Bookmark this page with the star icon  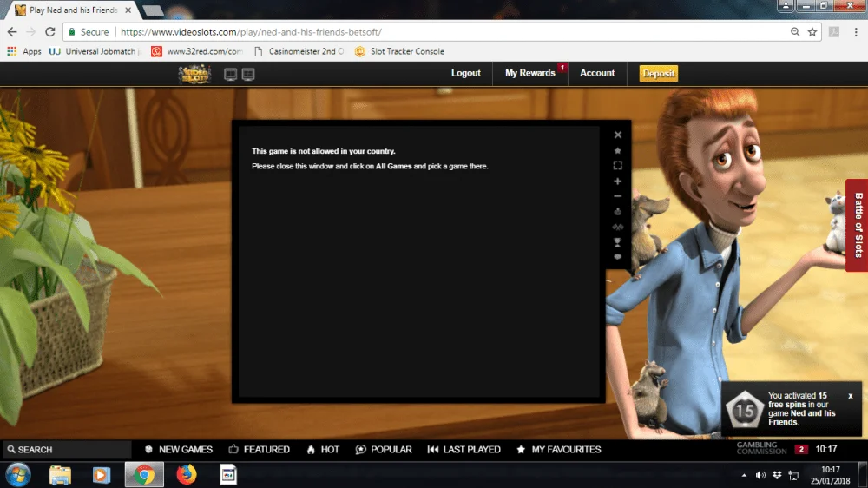(x=812, y=31)
